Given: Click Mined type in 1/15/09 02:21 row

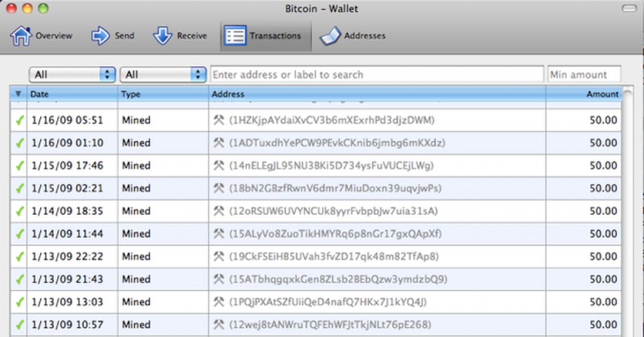Looking at the screenshot, I should 136,188.
